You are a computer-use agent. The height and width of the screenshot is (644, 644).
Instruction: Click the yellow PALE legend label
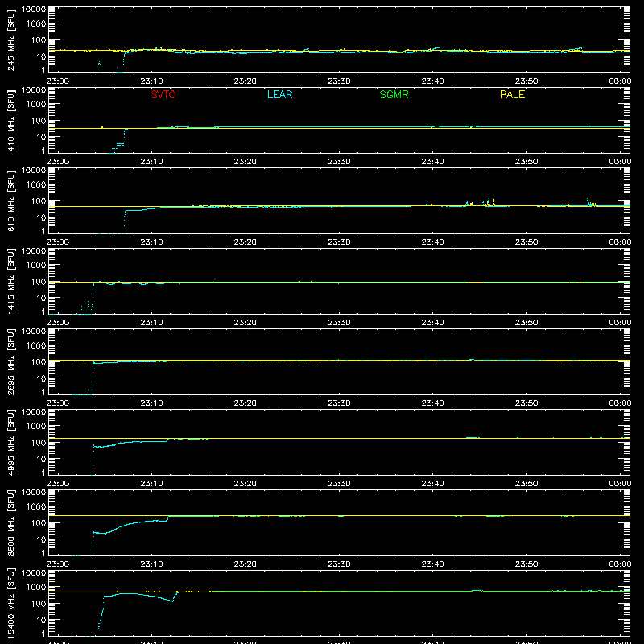coord(512,94)
